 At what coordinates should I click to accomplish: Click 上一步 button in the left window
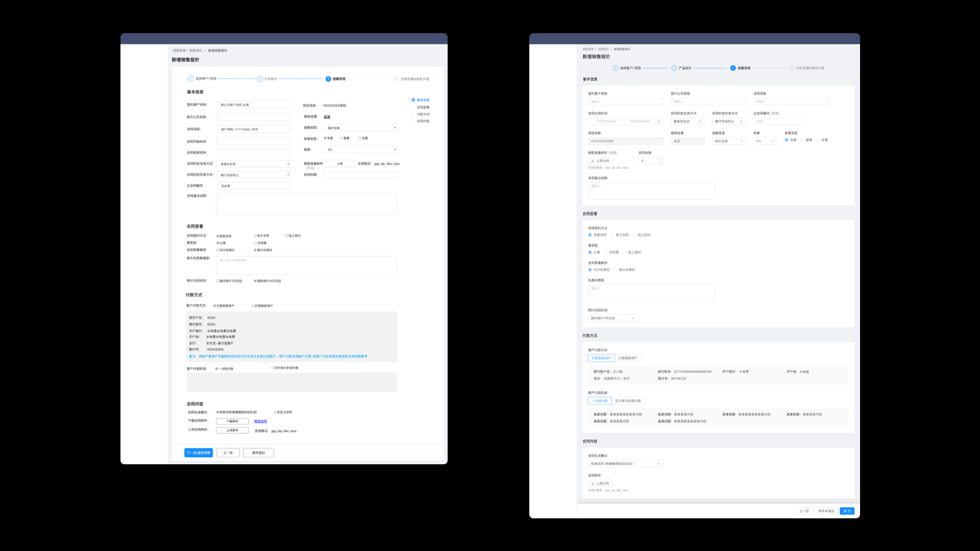[x=228, y=453]
